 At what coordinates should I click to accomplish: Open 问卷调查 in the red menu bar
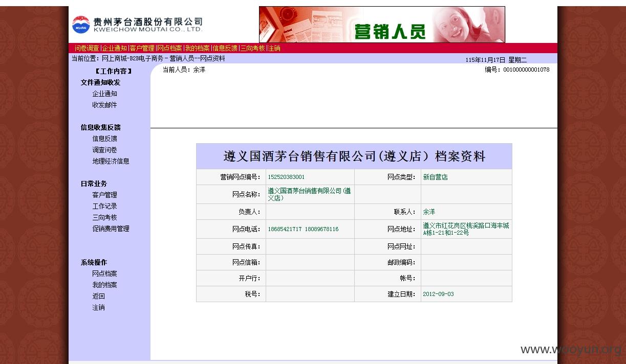point(87,48)
